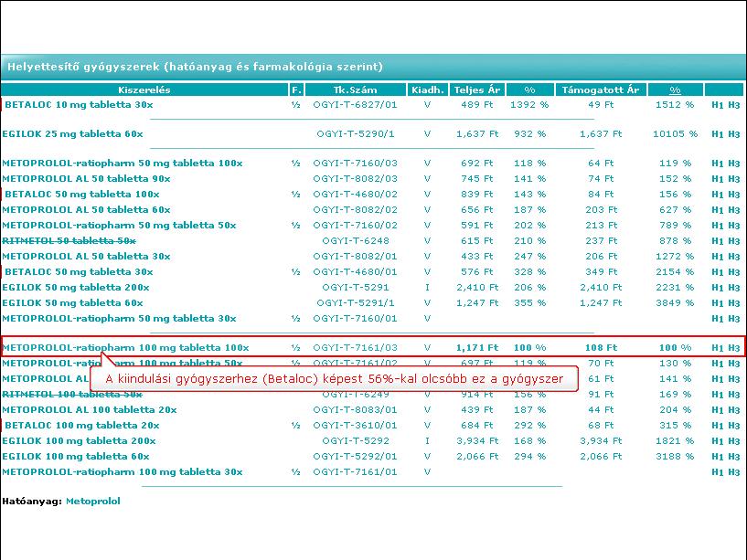Click H3 in EGILOK 100 mg tabletta 60x row
Image resolution: width=747 pixels, height=560 pixels.
point(733,457)
